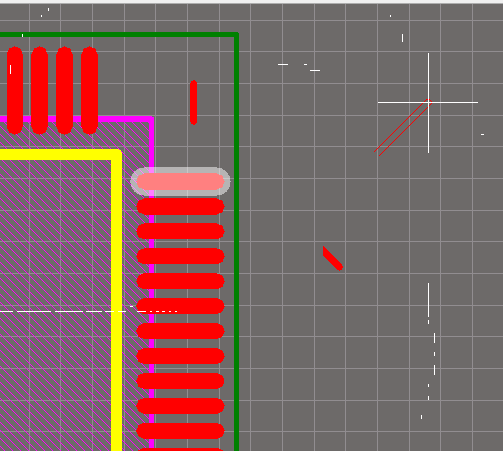Select the red pad directly below highlighted pad
The width and height of the screenshot is (503, 451).
[x=180, y=206]
